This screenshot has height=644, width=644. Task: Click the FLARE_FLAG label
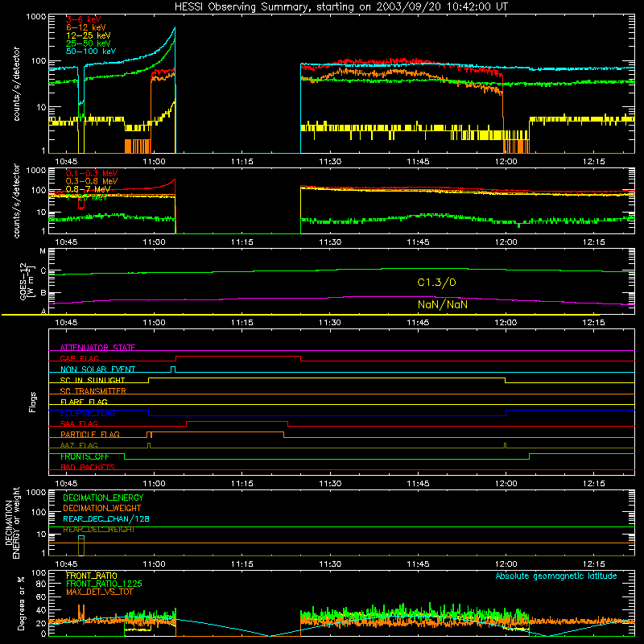click(84, 402)
